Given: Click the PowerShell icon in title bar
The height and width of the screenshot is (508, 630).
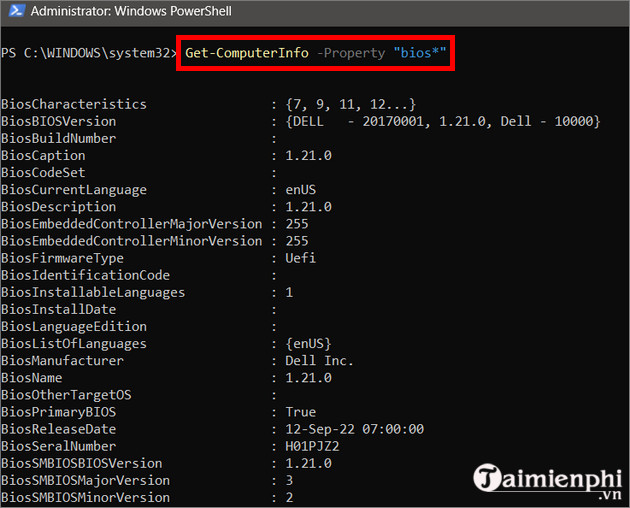Looking at the screenshot, I should coord(13,13).
